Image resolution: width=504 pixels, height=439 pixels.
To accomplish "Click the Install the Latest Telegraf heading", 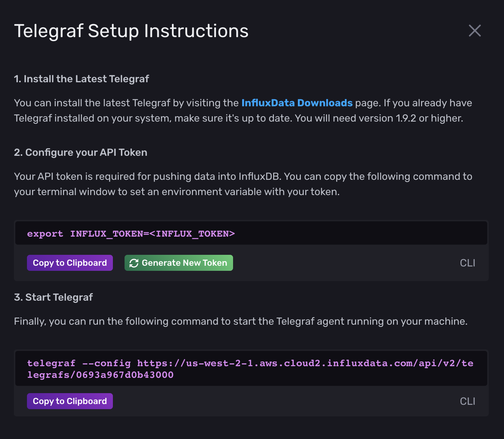I will (x=81, y=79).
